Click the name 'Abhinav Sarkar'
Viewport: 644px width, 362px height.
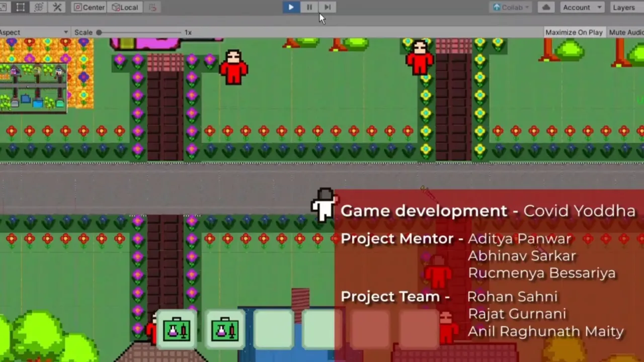[522, 256]
